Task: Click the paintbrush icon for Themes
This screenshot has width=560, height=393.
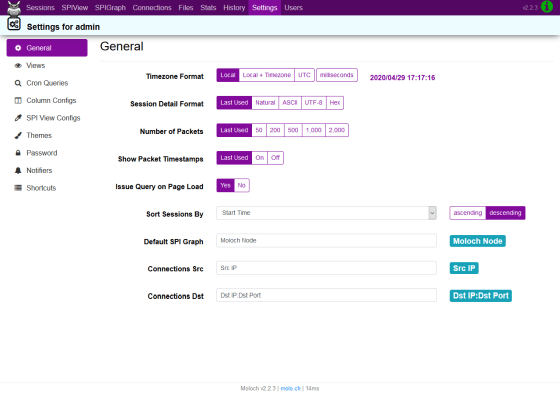Action: [x=18, y=135]
